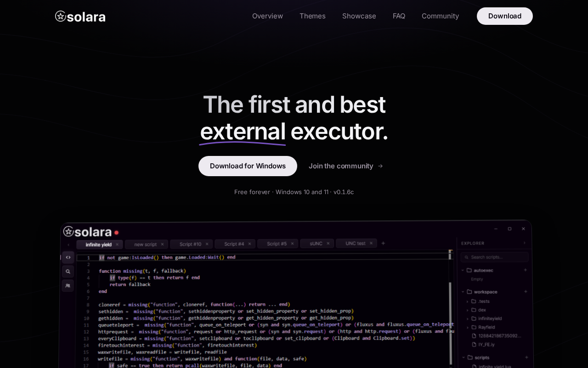Switch to the UNC test tab
Viewport: 588px width, 368px height.
(356, 243)
